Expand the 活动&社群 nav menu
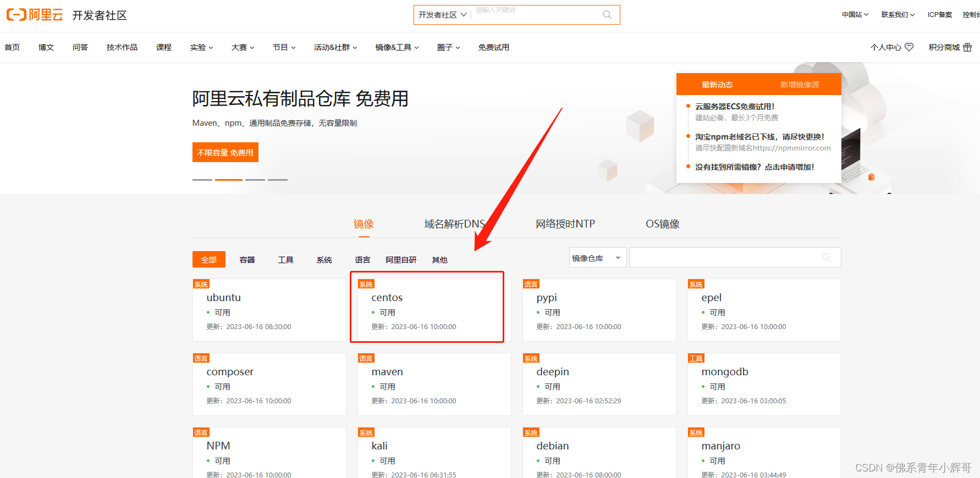Viewport: 980px width, 478px height. pos(335,47)
